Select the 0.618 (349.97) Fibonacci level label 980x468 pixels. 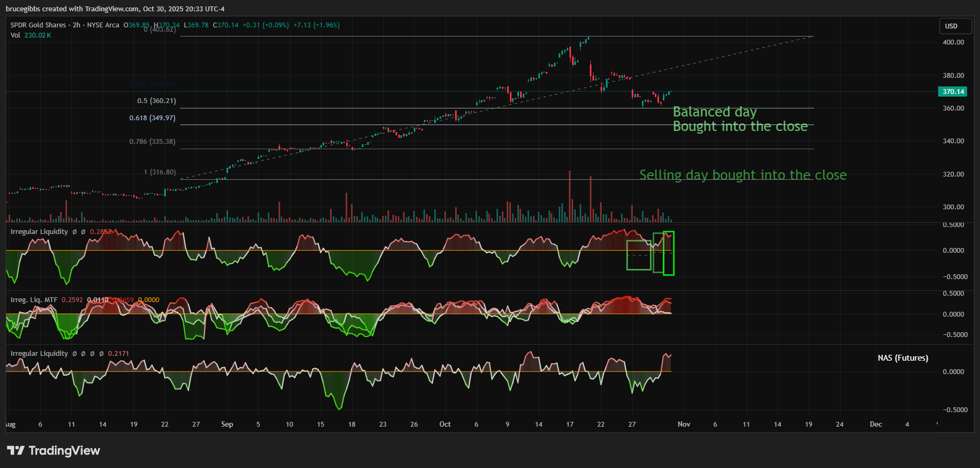[152, 118]
